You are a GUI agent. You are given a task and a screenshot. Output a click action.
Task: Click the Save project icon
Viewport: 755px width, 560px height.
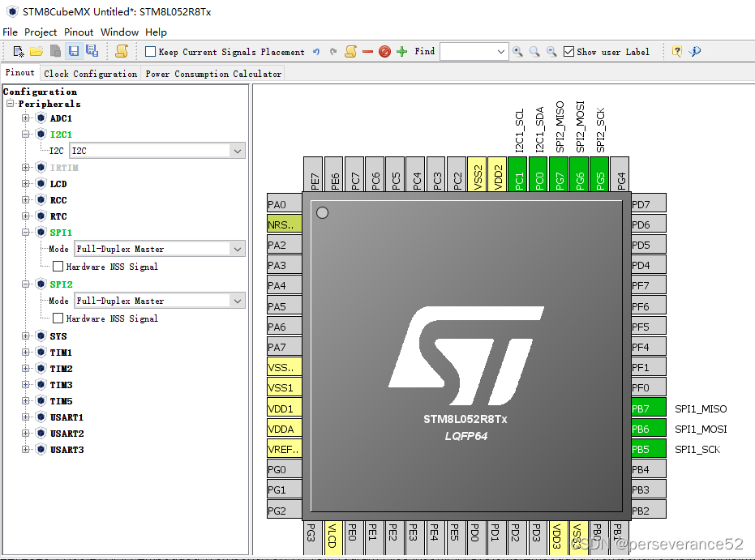tap(73, 51)
